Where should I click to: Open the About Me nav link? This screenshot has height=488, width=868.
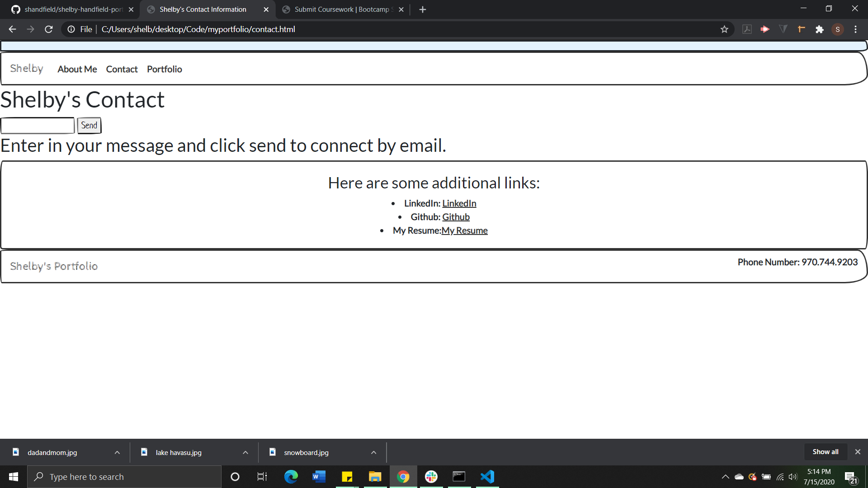click(77, 69)
